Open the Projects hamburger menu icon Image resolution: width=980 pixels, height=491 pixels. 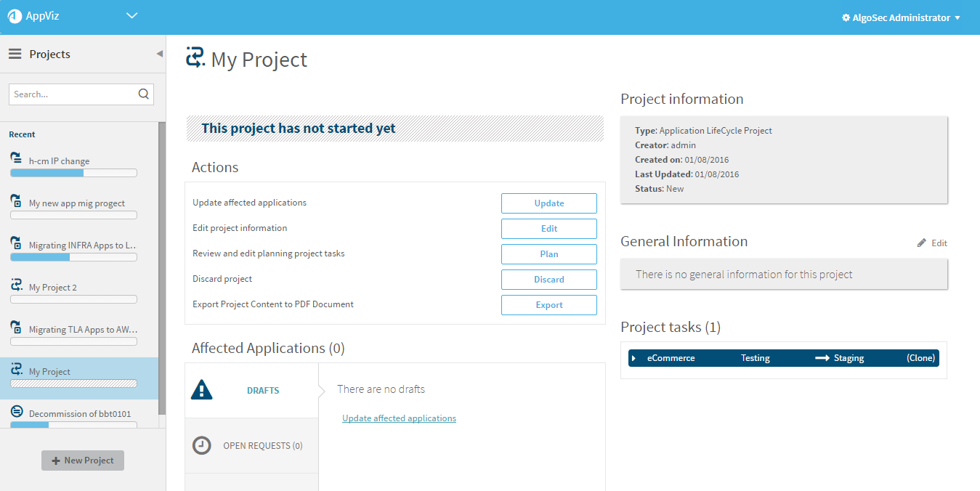(15, 54)
